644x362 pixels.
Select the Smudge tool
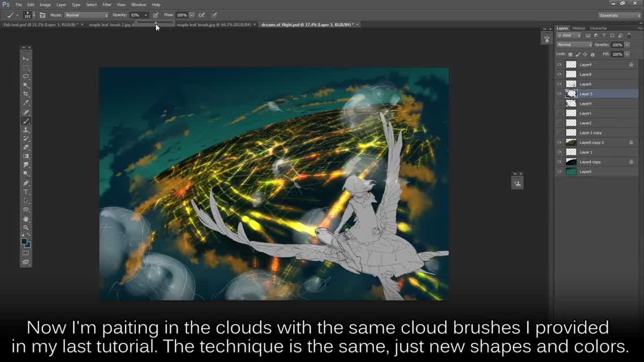[26, 165]
